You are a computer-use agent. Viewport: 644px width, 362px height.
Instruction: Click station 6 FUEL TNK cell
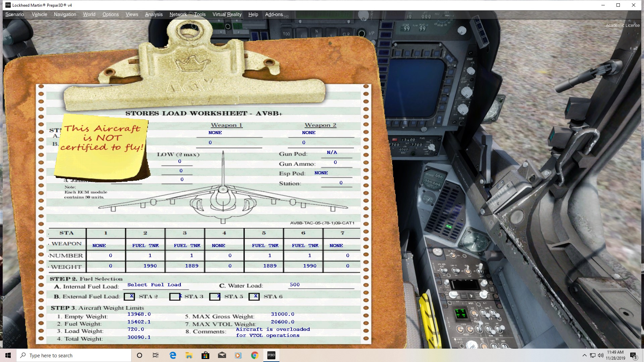coord(305,246)
